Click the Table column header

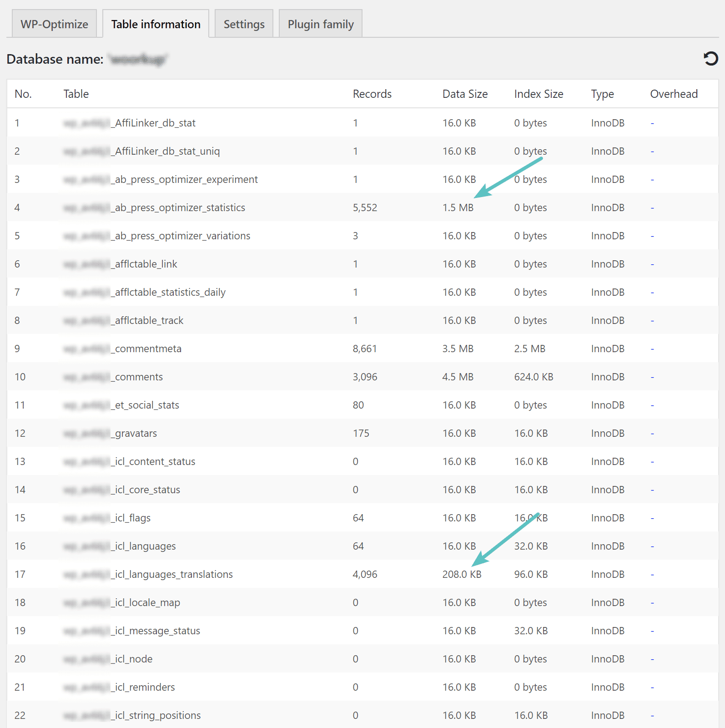76,94
